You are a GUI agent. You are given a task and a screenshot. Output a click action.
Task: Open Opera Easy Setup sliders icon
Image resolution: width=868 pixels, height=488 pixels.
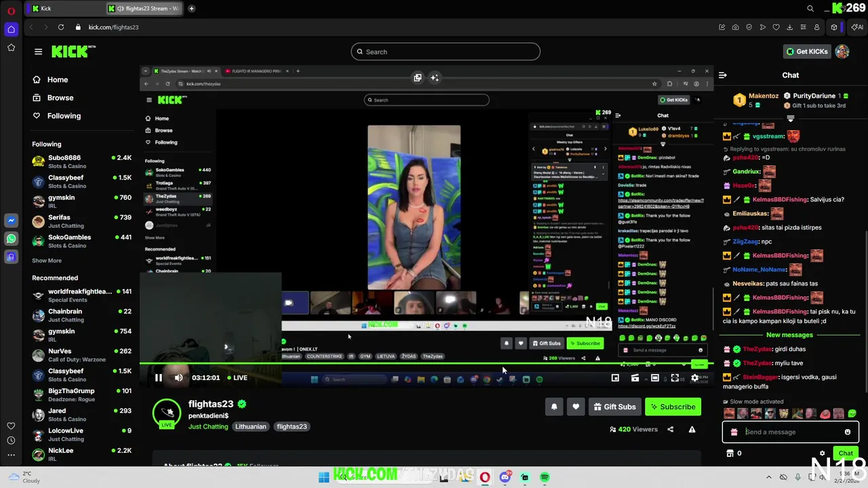click(804, 27)
